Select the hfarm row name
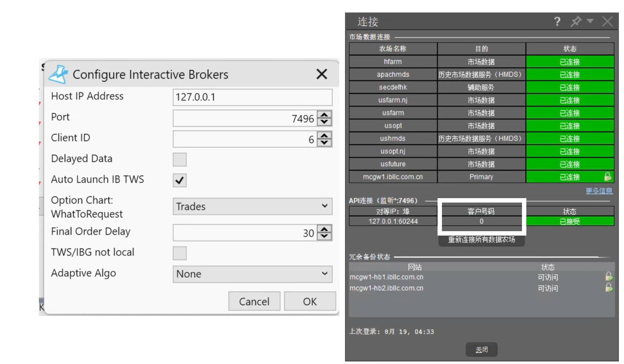Screen dimensions: 624x364 (393, 62)
